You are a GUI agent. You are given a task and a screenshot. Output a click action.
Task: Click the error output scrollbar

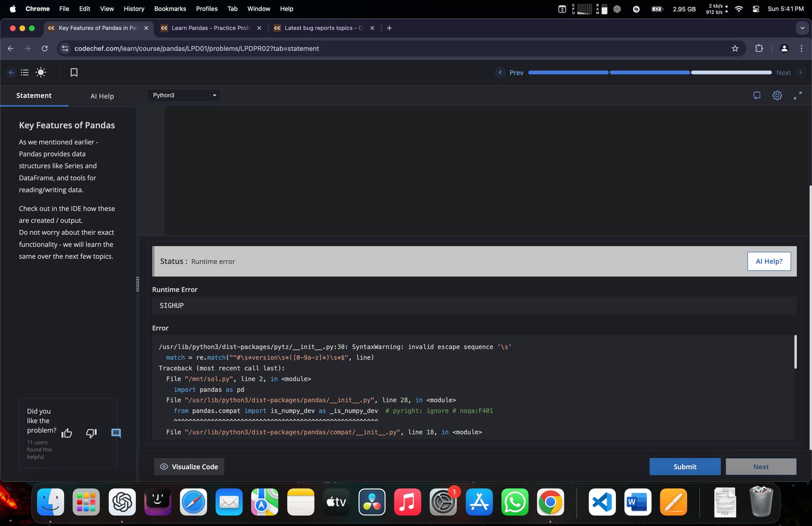click(795, 352)
